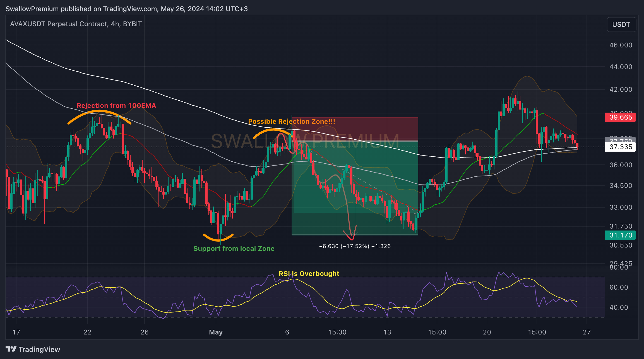Click the -6.630 (-17.52%) measurement text
644x359 pixels.
[355, 246]
